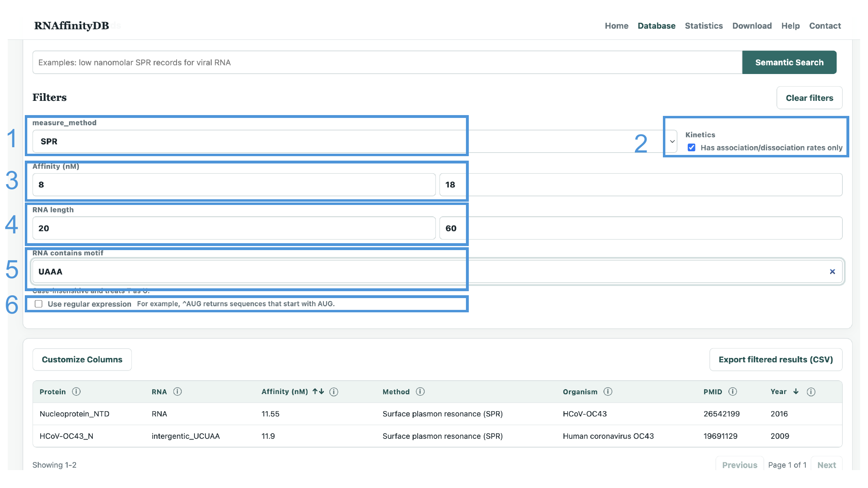Click the Clear filters button
Viewport: 868px width, 488px height.
click(809, 98)
